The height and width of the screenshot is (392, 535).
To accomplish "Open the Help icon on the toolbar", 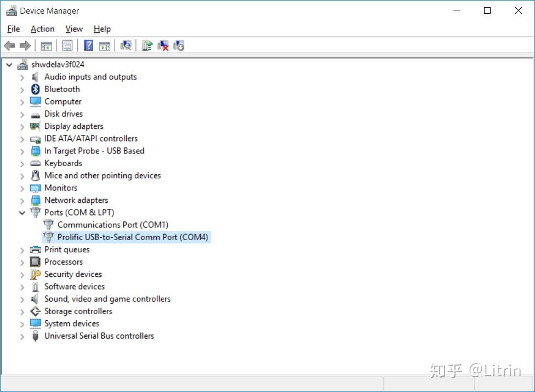I will (x=88, y=46).
